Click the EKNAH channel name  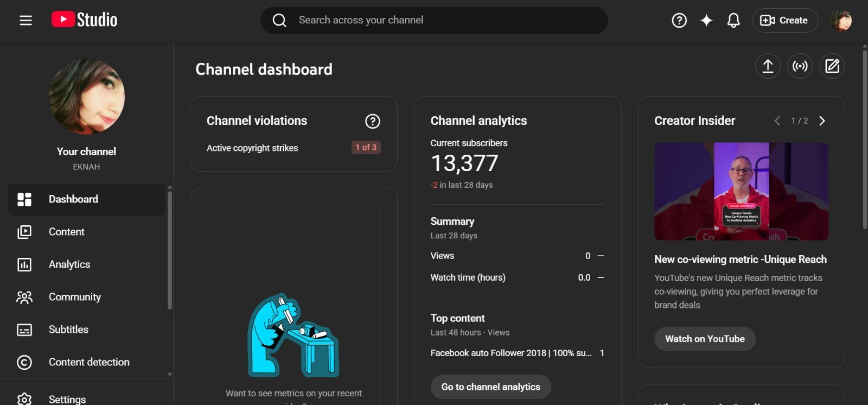86,167
